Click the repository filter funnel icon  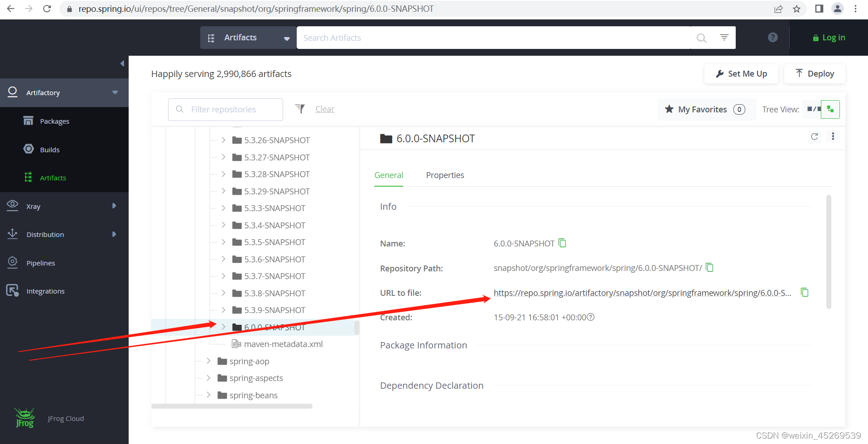(x=300, y=109)
